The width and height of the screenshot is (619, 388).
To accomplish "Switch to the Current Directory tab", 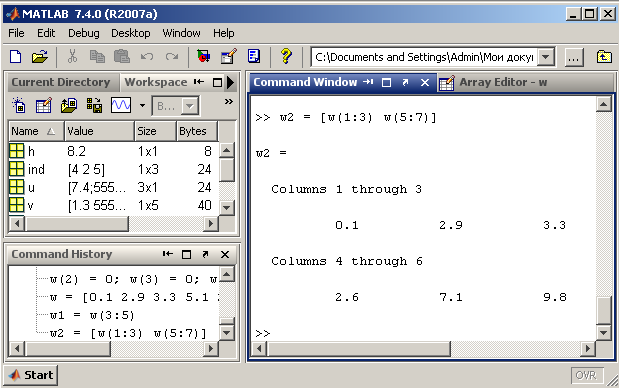I will (61, 82).
